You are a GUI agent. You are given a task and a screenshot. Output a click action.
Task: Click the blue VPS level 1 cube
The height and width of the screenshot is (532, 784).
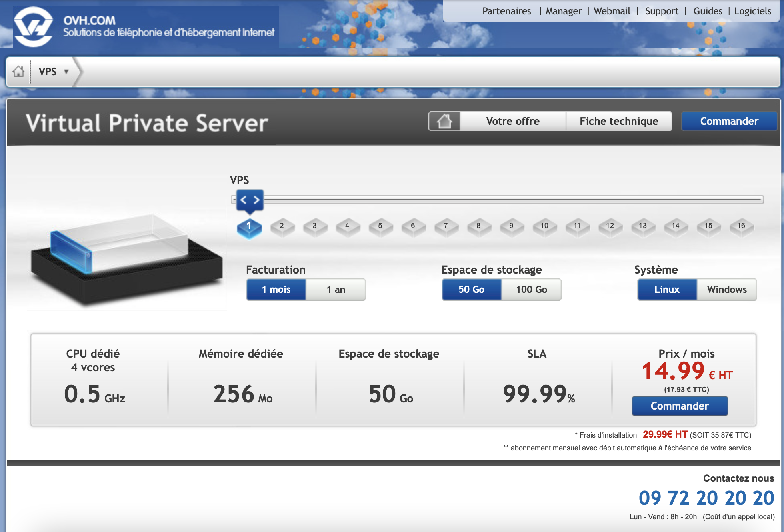(x=249, y=227)
